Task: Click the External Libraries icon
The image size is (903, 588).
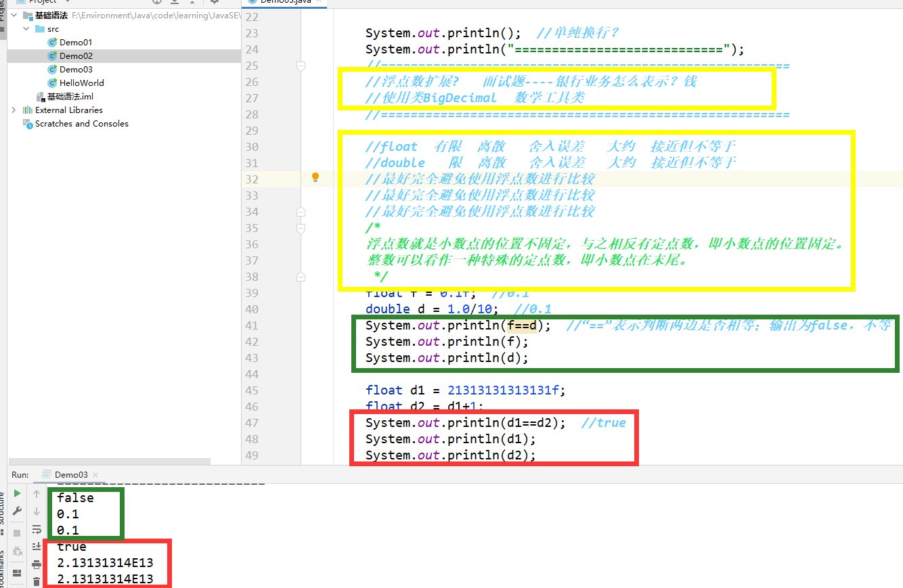Action: (x=28, y=110)
